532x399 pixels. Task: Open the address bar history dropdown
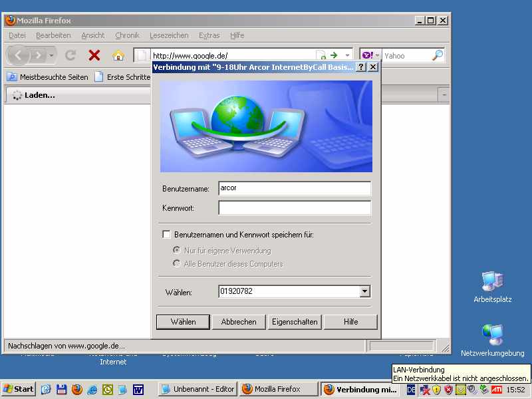pos(347,55)
